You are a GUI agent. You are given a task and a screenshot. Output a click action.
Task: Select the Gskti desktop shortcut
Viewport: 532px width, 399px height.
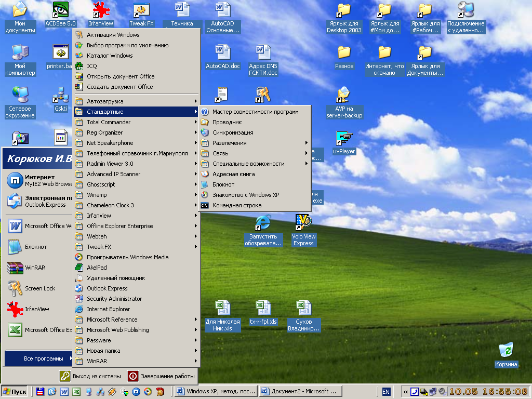point(61,99)
